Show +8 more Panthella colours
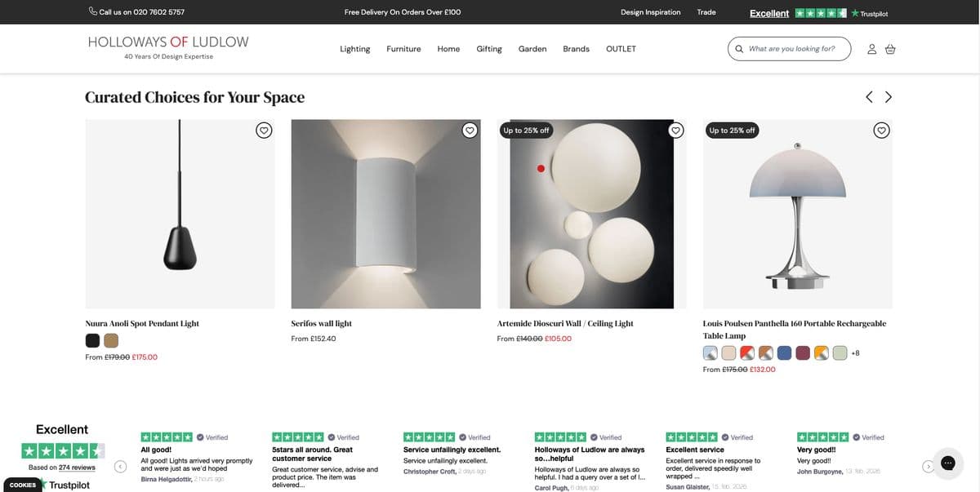This screenshot has height=492, width=980. [855, 352]
